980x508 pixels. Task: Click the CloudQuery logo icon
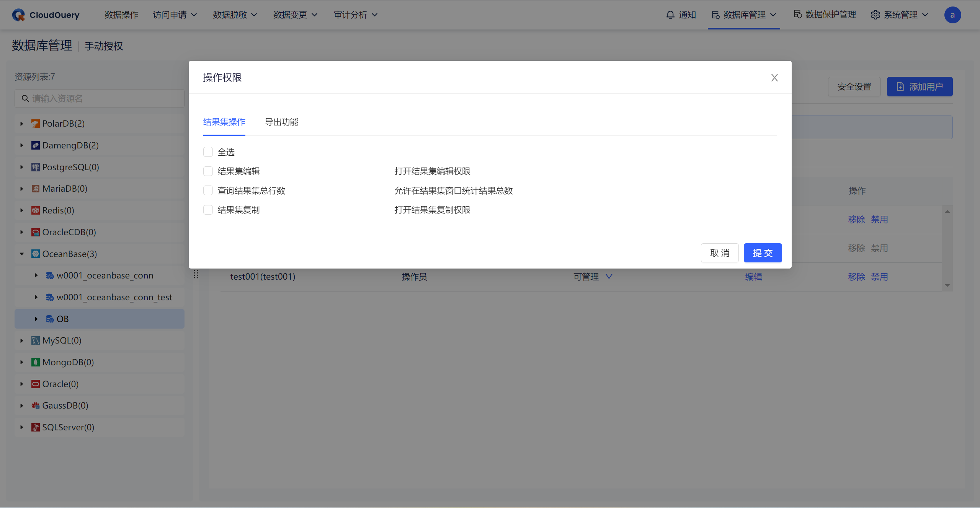pyautogui.click(x=18, y=15)
